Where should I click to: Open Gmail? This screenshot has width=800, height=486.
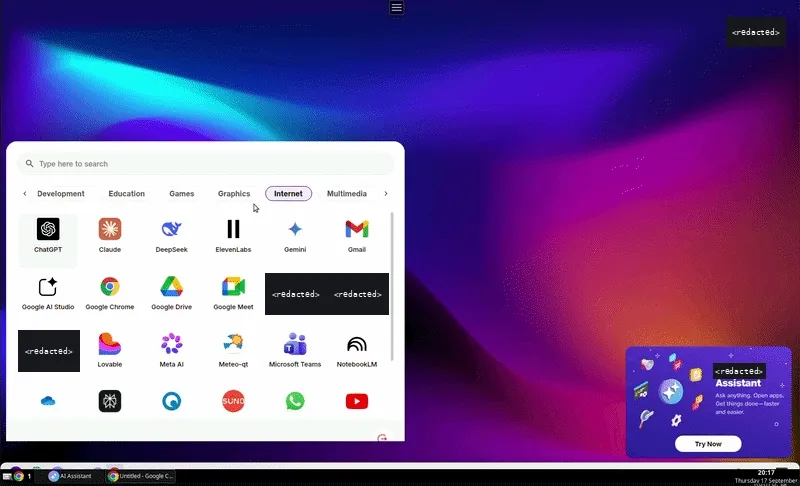tap(357, 236)
